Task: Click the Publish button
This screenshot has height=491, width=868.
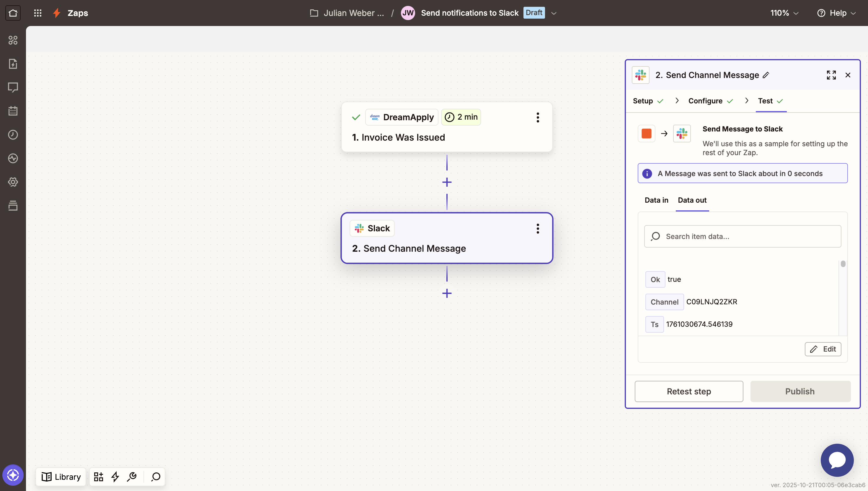Action: pos(800,391)
